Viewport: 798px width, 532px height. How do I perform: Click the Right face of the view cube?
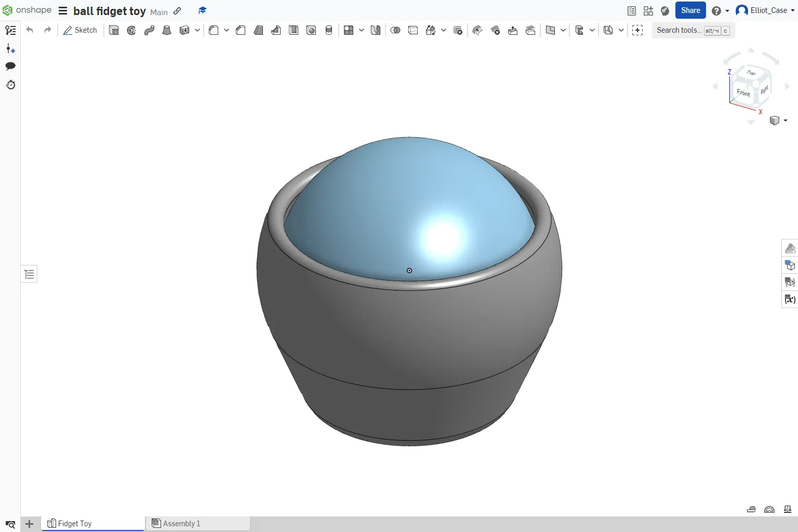coord(764,90)
